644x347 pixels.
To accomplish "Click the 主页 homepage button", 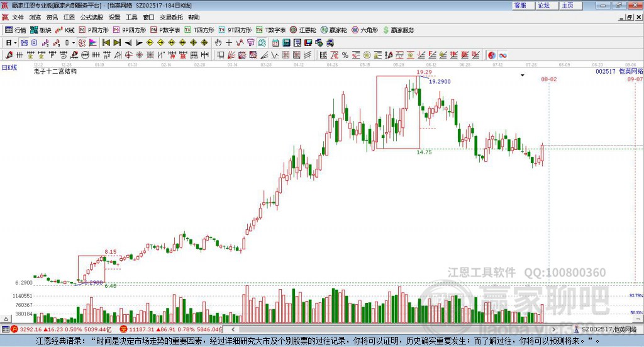I will [570, 5].
